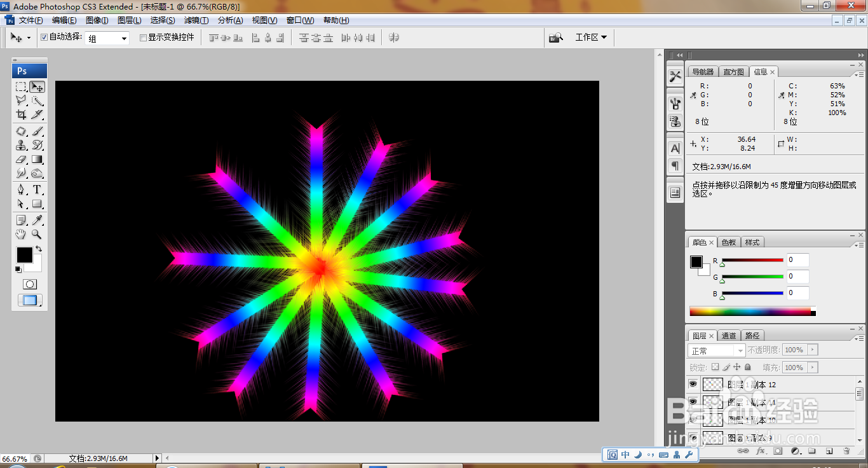Select the Rectangle shape tool
Viewport: 868px width, 468px height.
pos(37,203)
